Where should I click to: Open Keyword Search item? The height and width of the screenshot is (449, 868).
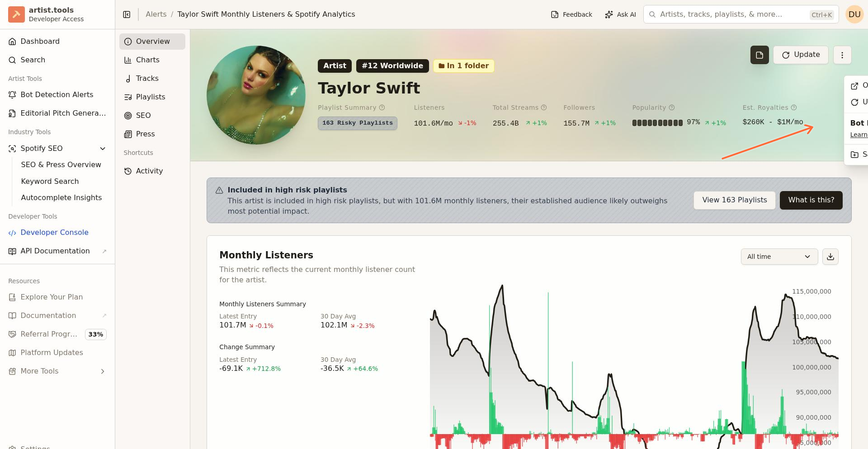[x=50, y=182]
